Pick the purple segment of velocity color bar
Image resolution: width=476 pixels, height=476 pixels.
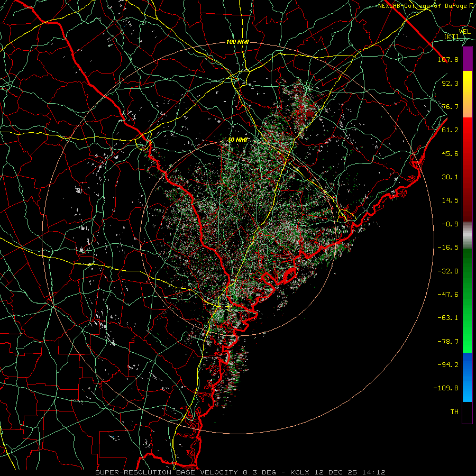point(467,59)
